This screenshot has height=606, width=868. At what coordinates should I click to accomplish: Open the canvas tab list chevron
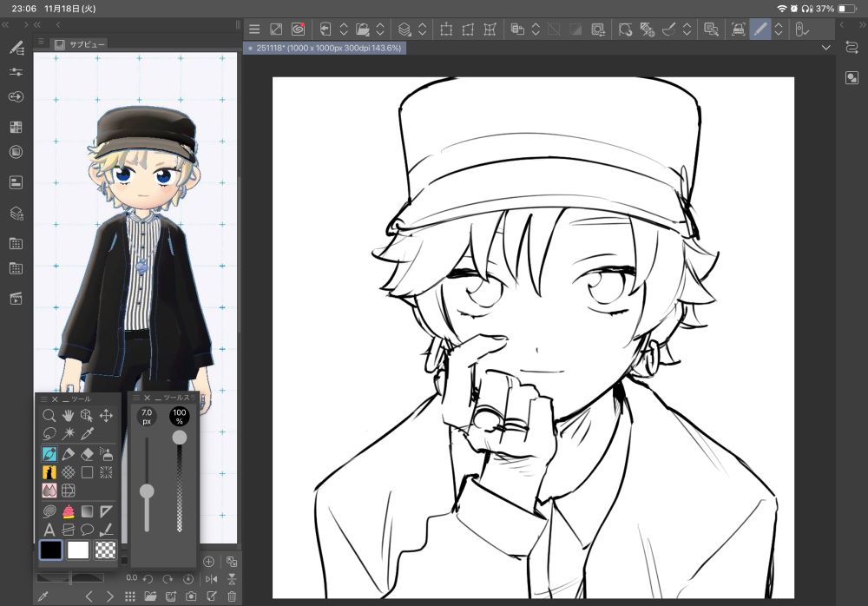click(x=826, y=48)
